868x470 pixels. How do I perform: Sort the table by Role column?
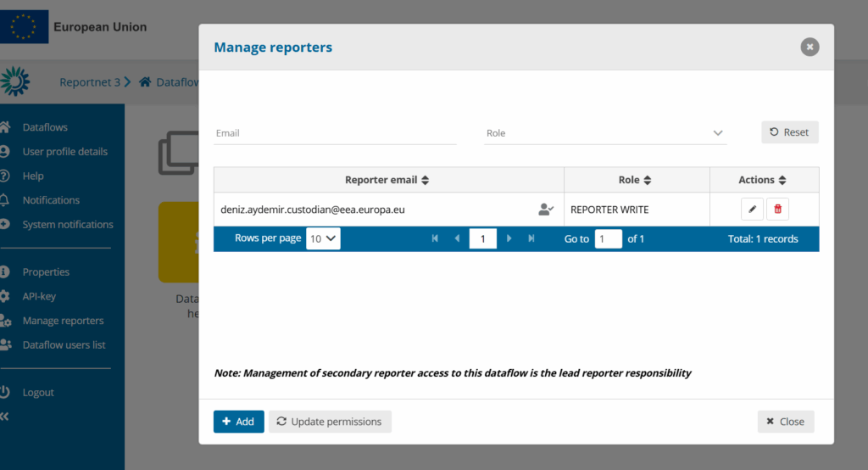tap(635, 180)
